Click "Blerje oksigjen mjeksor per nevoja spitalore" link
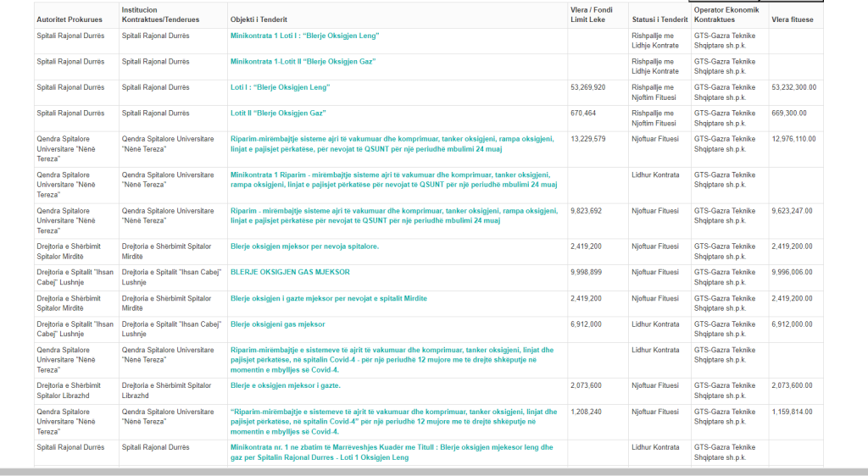This screenshot has height=476, width=868. [304, 246]
